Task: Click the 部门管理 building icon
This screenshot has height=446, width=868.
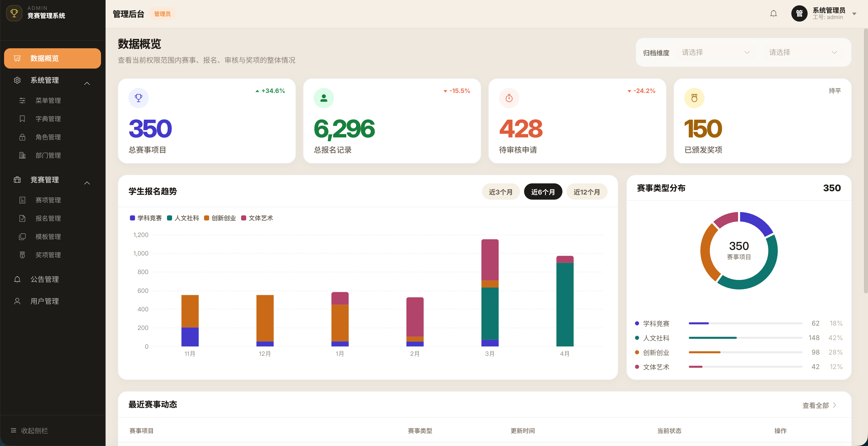Action: (22, 155)
